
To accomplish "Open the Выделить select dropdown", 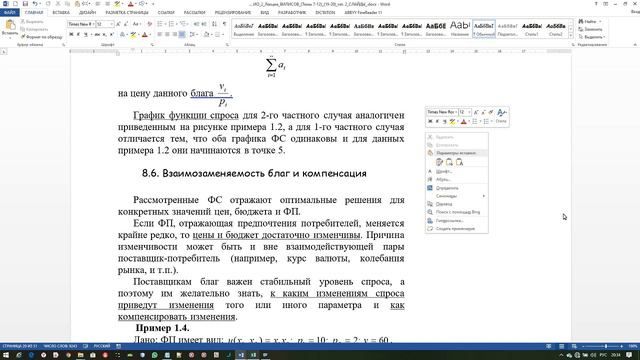I will [x=592, y=37].
